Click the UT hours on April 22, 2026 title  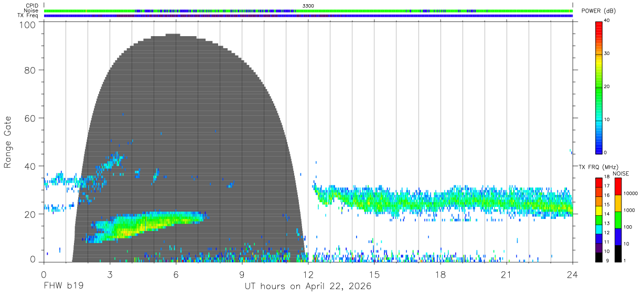[x=308, y=287]
